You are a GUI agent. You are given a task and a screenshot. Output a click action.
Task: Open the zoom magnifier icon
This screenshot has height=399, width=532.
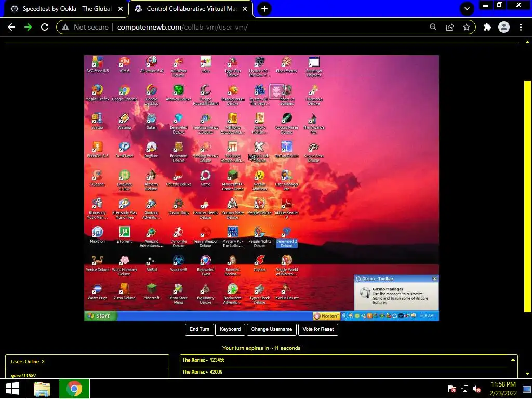(x=433, y=27)
